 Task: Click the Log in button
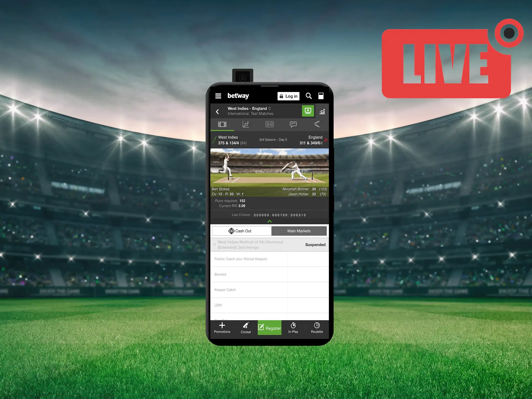[289, 96]
